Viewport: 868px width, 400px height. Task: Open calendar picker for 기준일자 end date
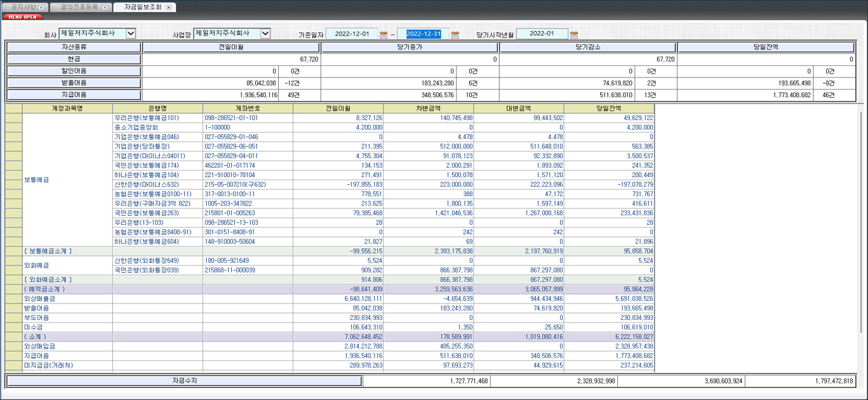(x=454, y=33)
